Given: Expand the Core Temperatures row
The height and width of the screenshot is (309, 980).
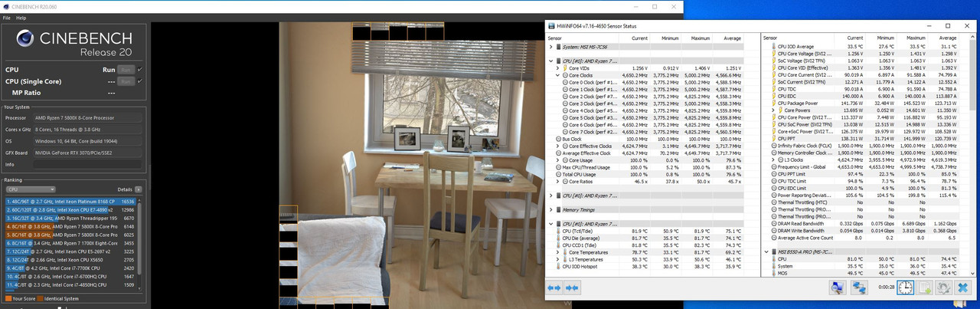Looking at the screenshot, I should 557,251.
